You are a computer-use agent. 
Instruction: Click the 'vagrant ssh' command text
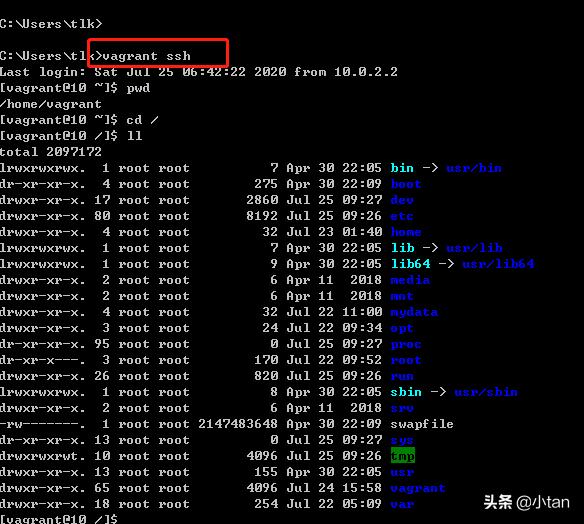pos(146,56)
